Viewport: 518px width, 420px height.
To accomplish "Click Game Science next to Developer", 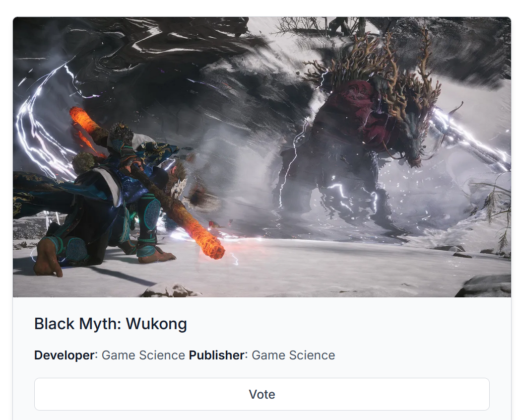I will [143, 355].
